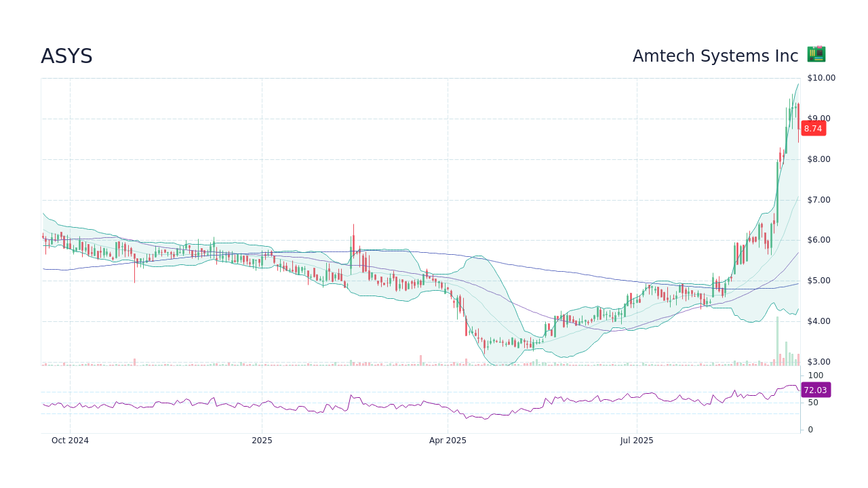Select the ASYS ticker heading
Image resolution: width=868 pixels, height=488 pixels.
tap(67, 56)
